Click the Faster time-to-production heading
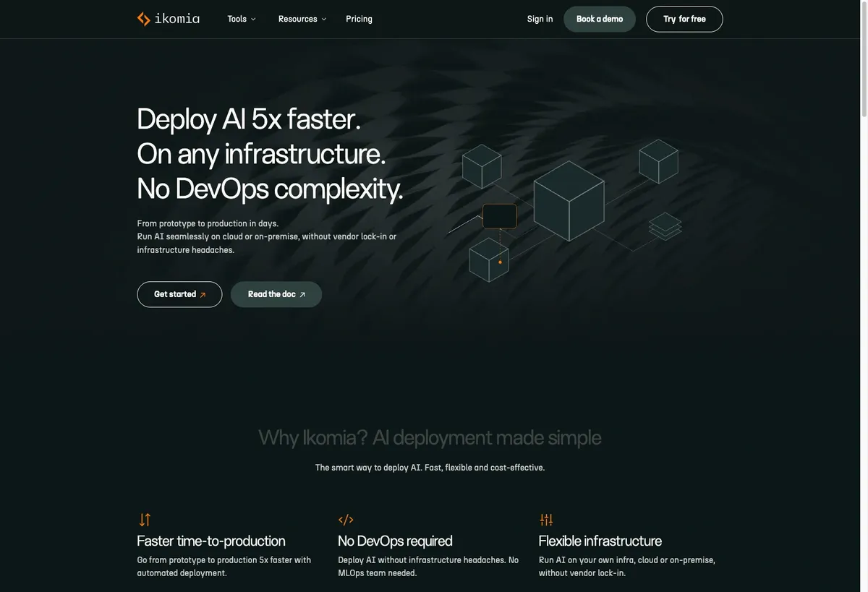Image resolution: width=868 pixels, height=592 pixels. (211, 541)
